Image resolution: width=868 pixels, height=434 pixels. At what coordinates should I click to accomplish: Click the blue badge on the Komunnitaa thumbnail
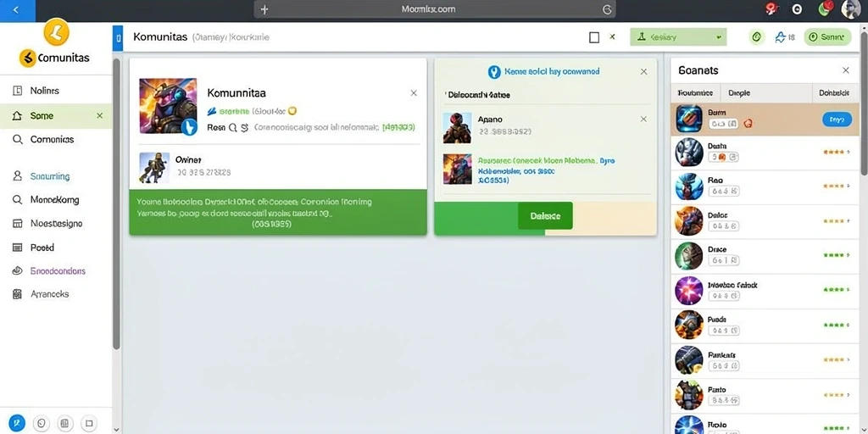tap(189, 127)
